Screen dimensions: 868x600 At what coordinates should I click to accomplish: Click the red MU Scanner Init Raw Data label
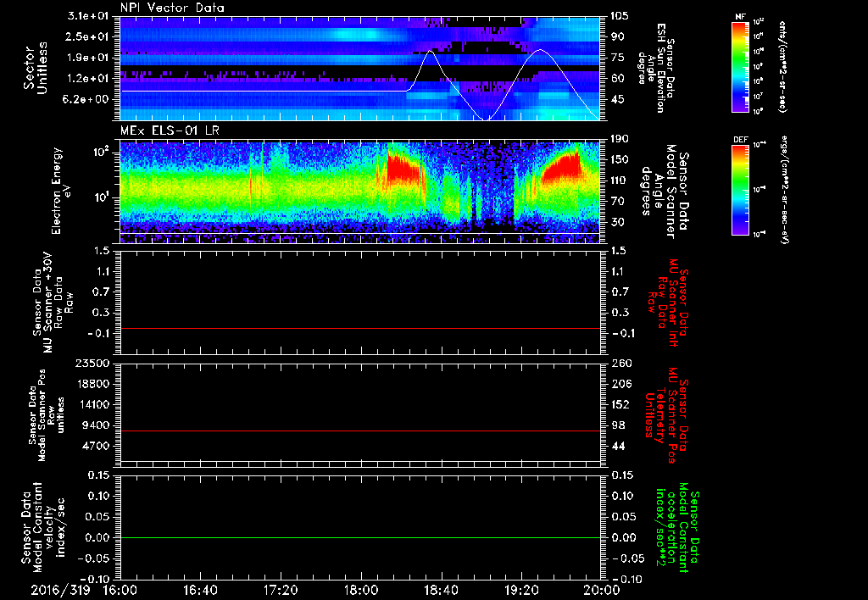tap(666, 303)
